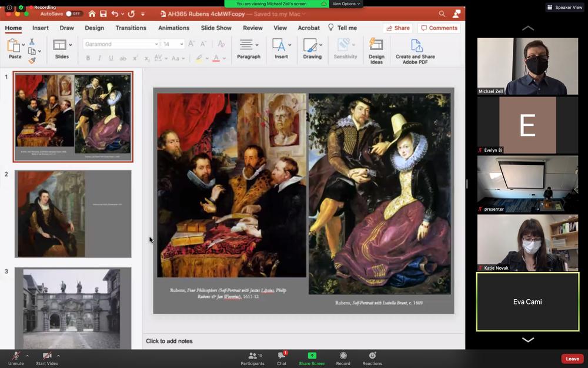The width and height of the screenshot is (588, 368).
Task: Click the Comments button
Action: tap(439, 28)
